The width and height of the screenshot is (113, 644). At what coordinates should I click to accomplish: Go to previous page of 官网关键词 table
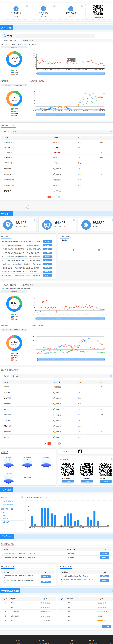(46, 197)
